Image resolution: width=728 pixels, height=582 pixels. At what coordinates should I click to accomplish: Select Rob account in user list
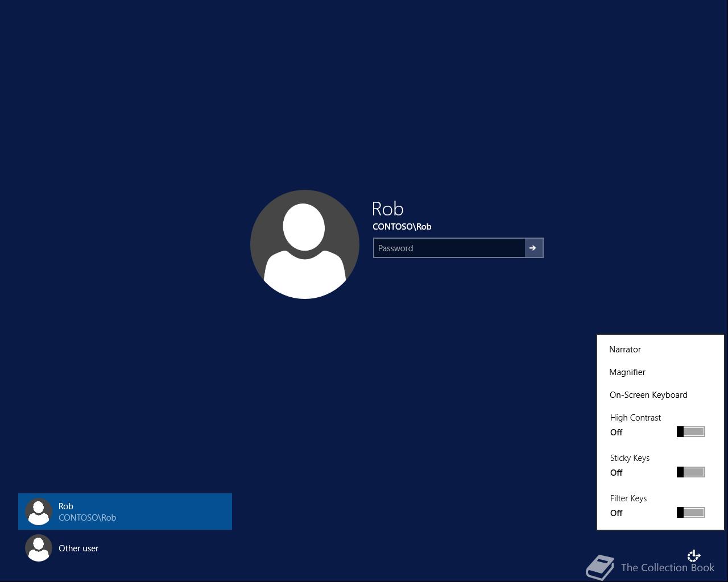(x=125, y=512)
